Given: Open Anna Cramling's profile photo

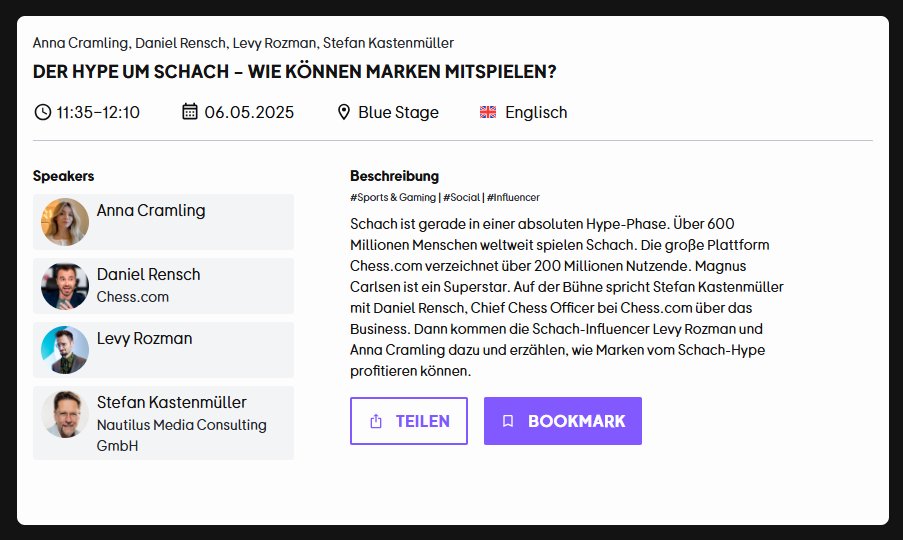Looking at the screenshot, I should coord(65,222).
